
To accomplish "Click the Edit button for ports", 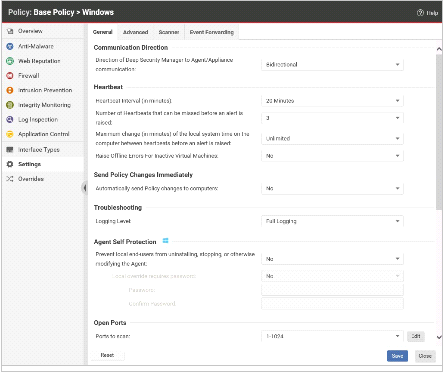I will (x=416, y=336).
